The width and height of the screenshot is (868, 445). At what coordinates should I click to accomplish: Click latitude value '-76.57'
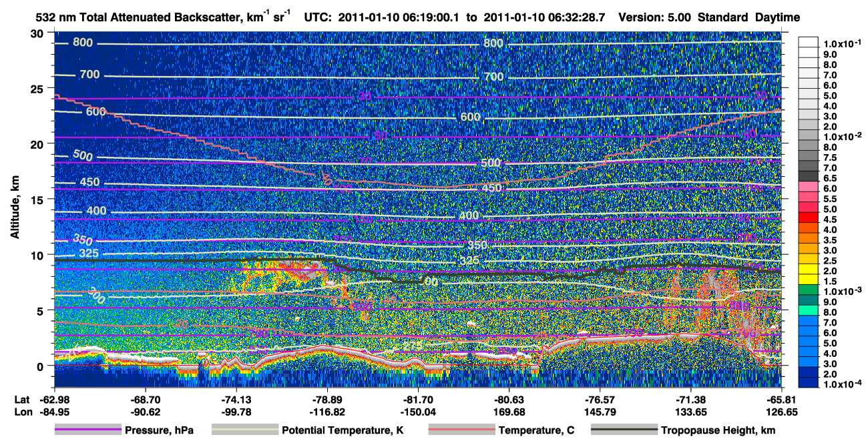coord(600,400)
